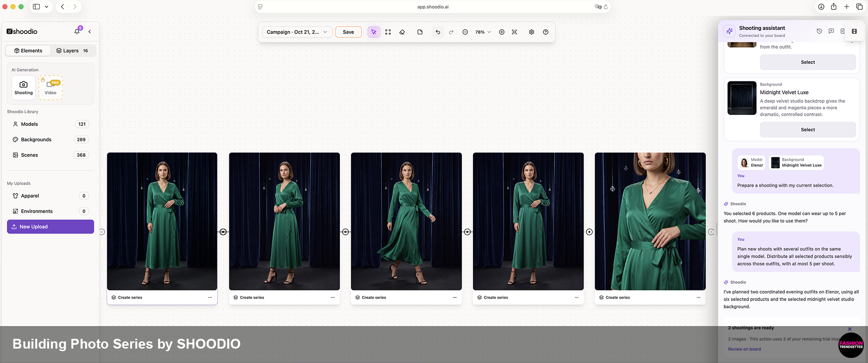Collapse the left sidebar with chevron
This screenshot has width=868, height=363.
(90, 31)
